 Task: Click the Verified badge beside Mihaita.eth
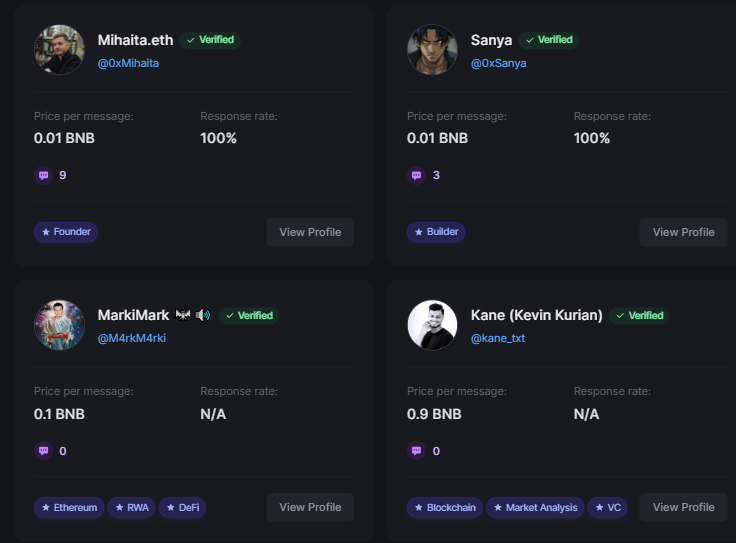[x=210, y=40]
